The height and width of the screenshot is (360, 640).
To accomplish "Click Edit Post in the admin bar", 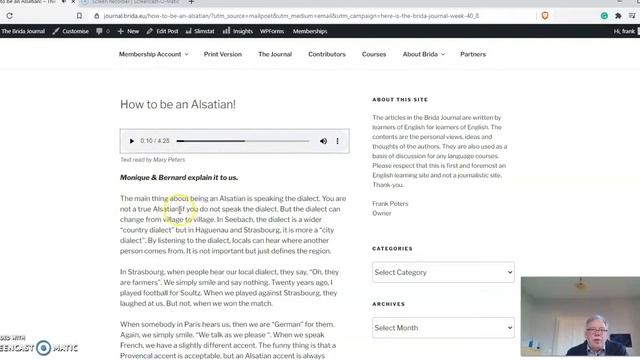I will (x=162, y=31).
